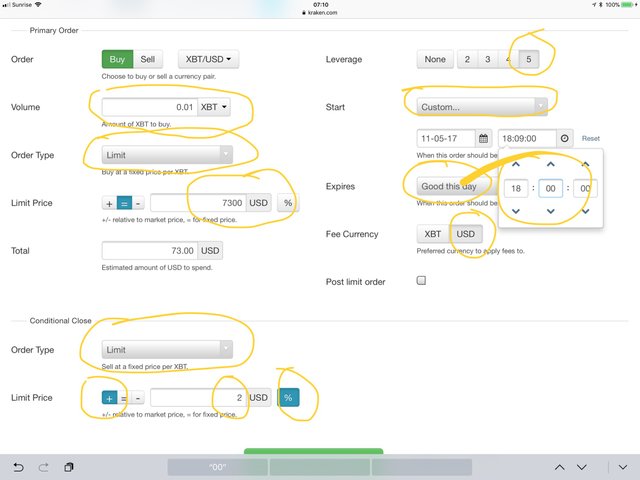Open the Start Custom... dropdown
Screen dimensions: 640x480
tap(482, 107)
